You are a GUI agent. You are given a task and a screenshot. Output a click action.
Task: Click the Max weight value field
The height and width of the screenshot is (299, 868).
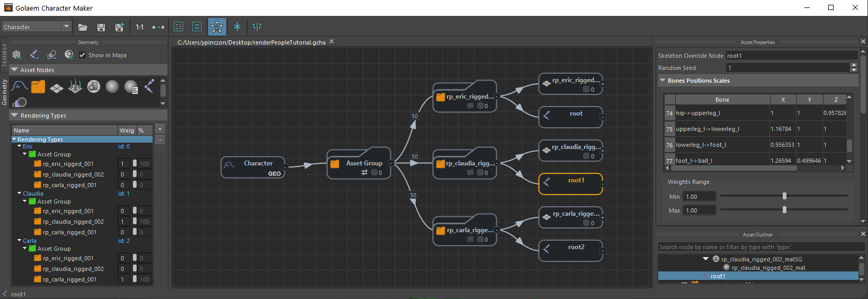(700, 210)
